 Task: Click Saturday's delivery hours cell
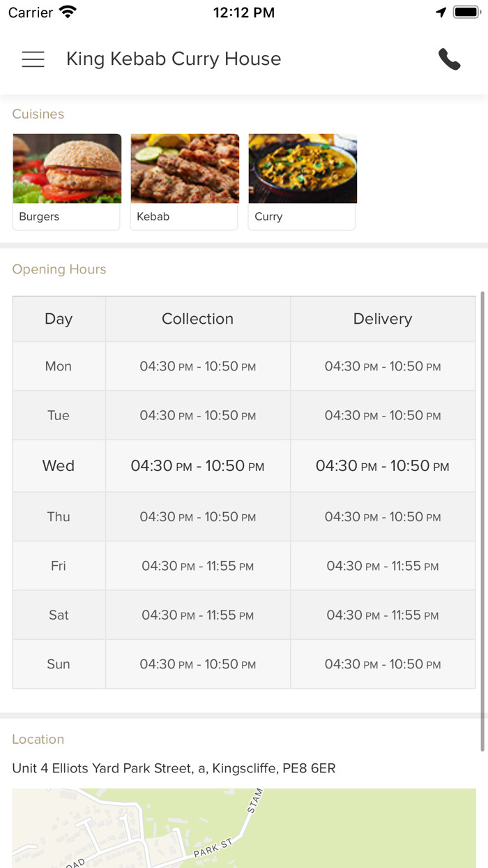(x=383, y=615)
